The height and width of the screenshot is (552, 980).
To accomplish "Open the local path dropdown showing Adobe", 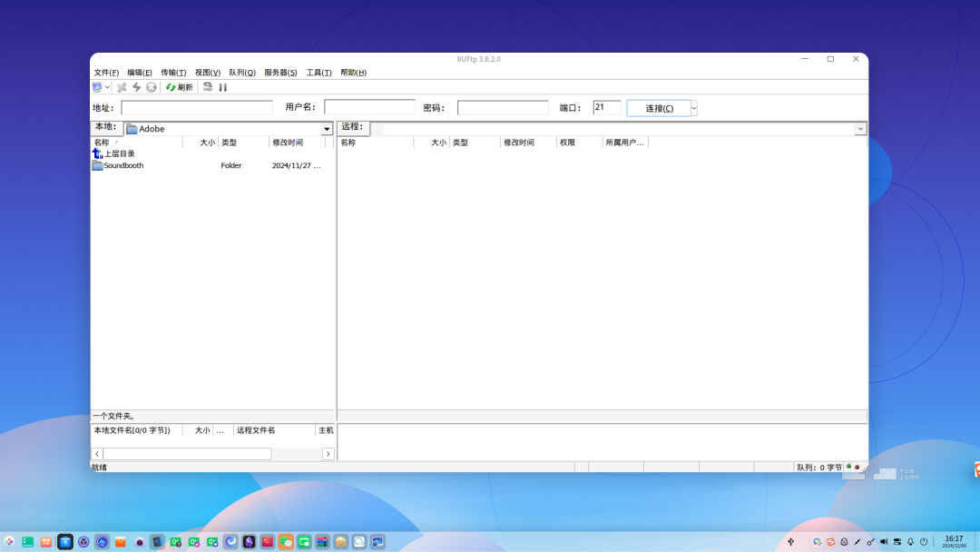I will 328,128.
